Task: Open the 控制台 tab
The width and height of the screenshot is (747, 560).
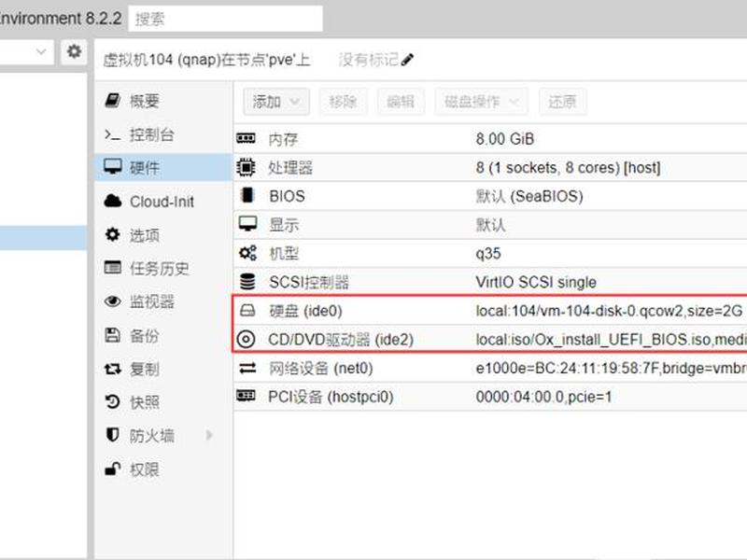Action: [162, 134]
